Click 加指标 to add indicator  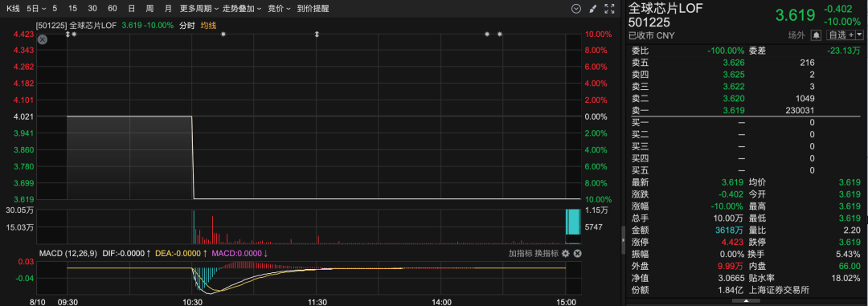click(520, 254)
